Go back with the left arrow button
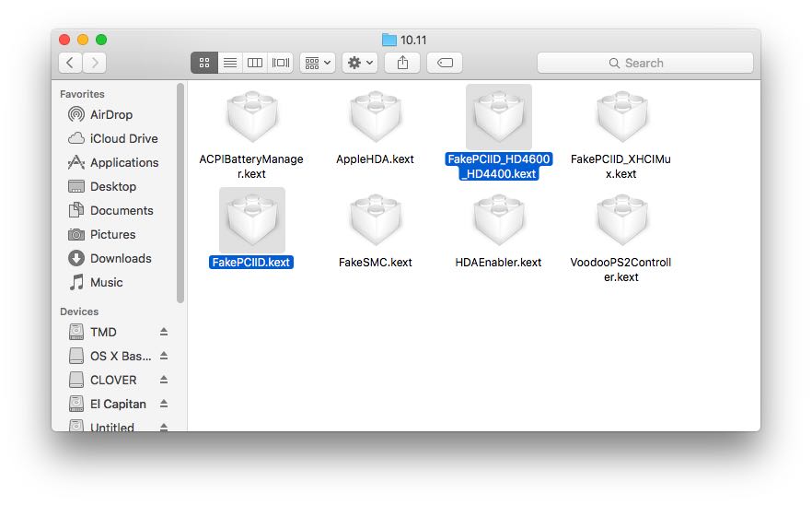 [x=70, y=63]
